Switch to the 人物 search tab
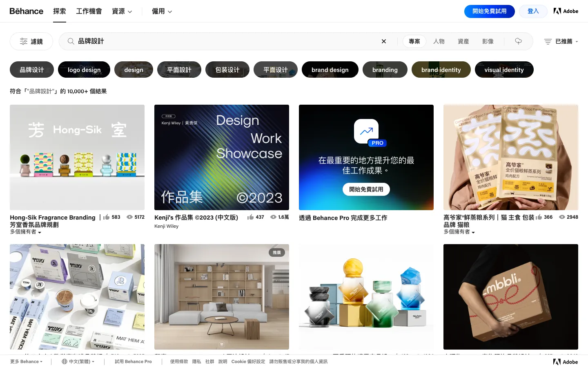The image size is (588, 368). tap(439, 41)
